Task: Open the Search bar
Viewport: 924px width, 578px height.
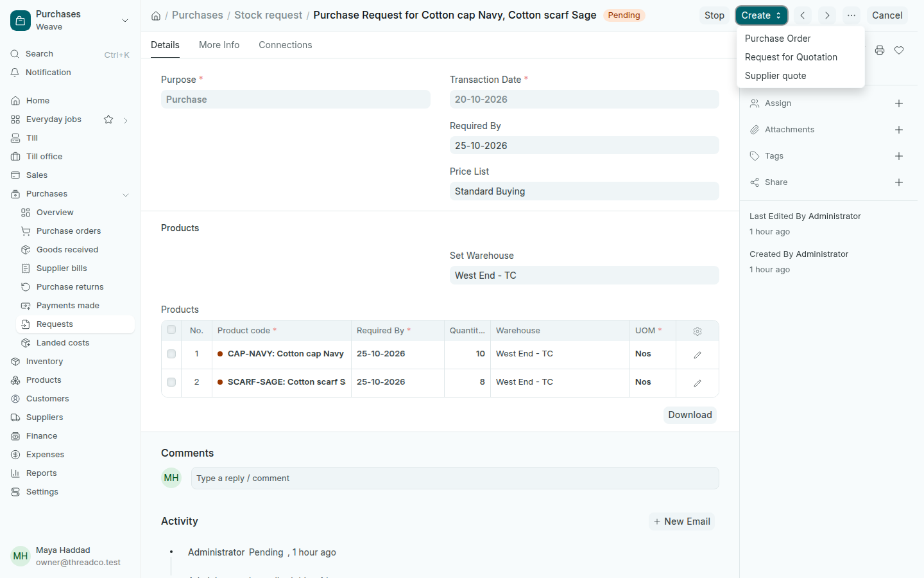Action: point(71,54)
